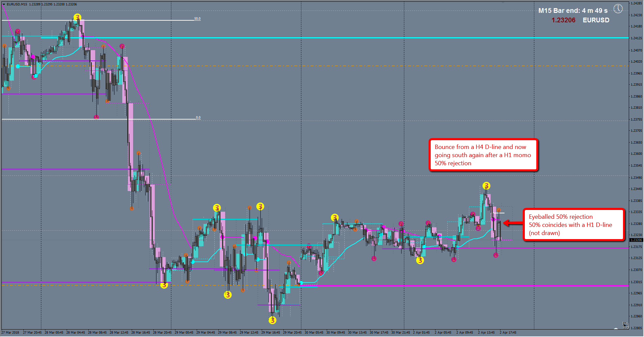Click the red 1.23206 price readout
This screenshot has width=644, height=337.
coord(563,20)
